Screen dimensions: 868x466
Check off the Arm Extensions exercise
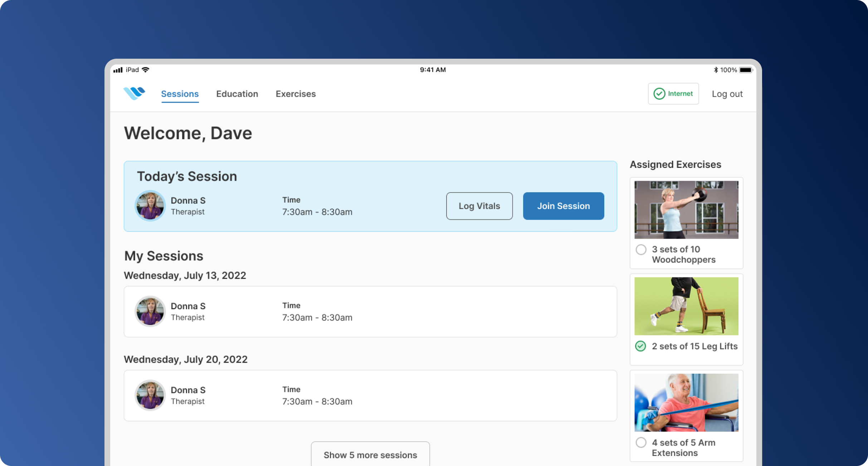[641, 443]
